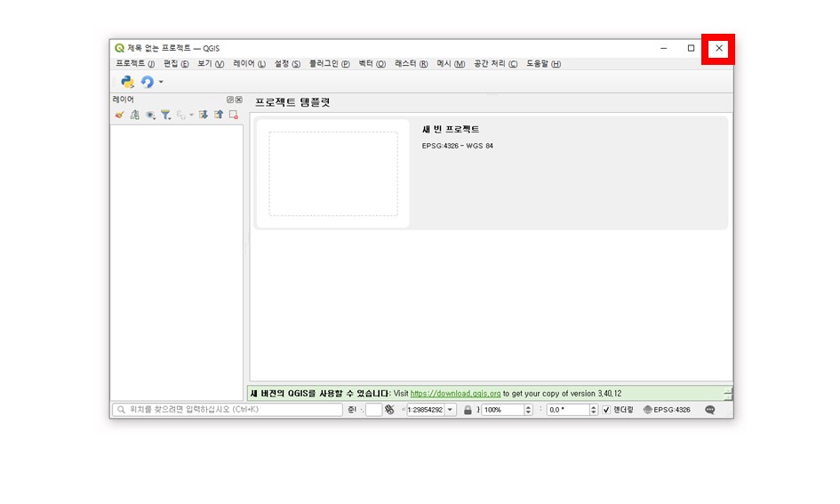Image resolution: width=840 pixels, height=504 pixels.
Task: Open the layer filter funnel dropdown
Action: tap(165, 115)
